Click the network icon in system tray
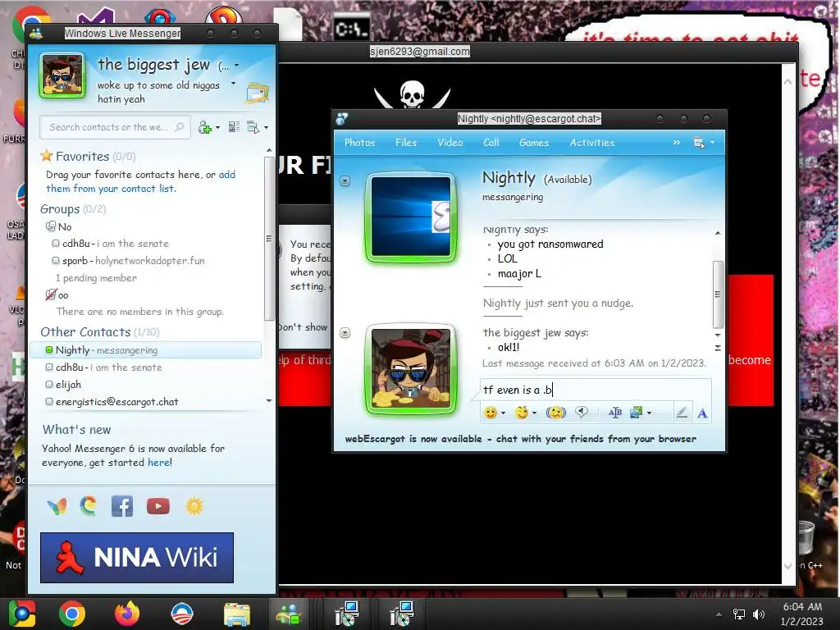Screen dimensions: 840x630 739,614
